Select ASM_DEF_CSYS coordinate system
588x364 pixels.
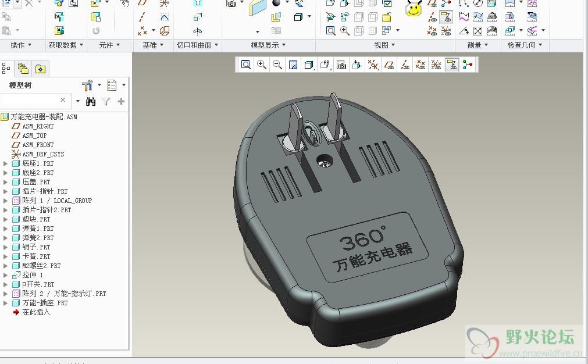[x=38, y=154]
